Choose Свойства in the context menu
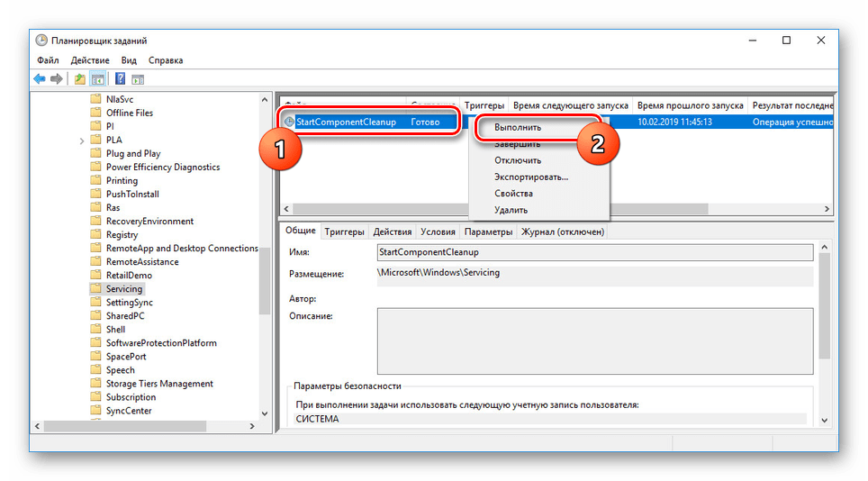Screen dimensions: 868x481 [x=514, y=194]
